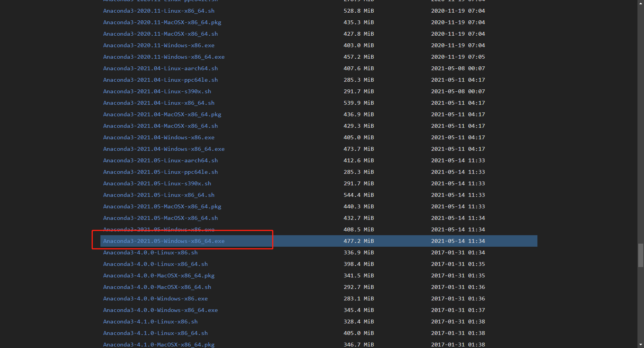Viewport: 644px width, 348px height.
Task: Open Anaconda3-4.0.0-Linux-x86.sh link
Action: tap(150, 252)
